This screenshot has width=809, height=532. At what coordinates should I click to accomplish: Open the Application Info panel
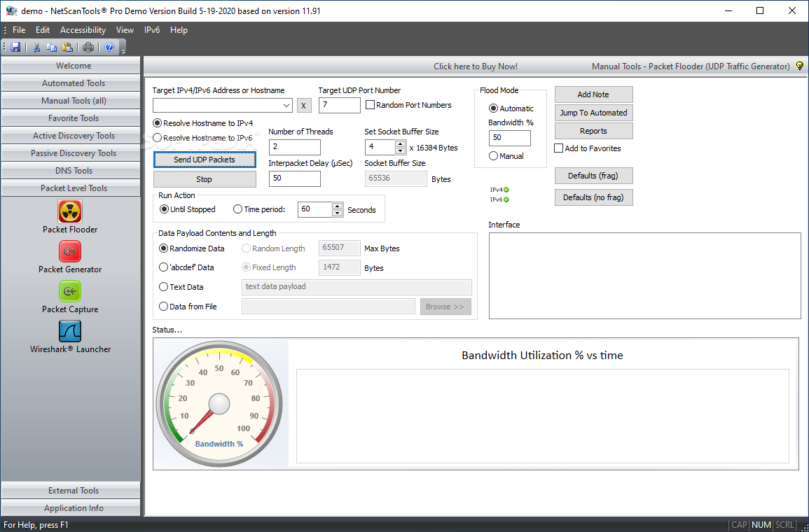71,508
